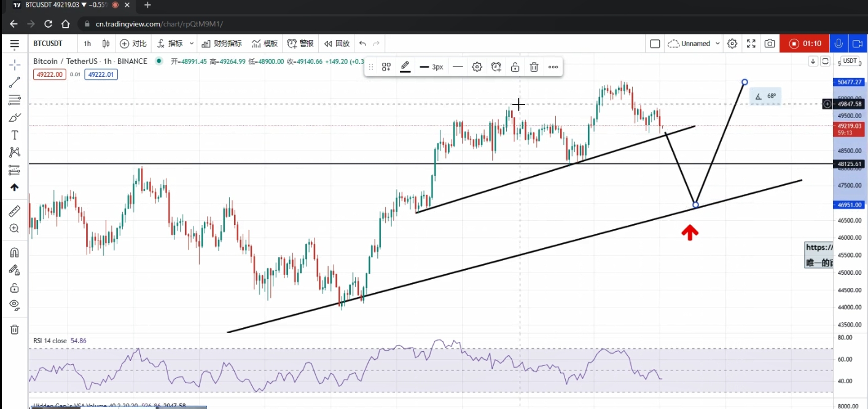868x409 pixels.
Task: Click the plus button on the price scale
Action: (x=827, y=104)
